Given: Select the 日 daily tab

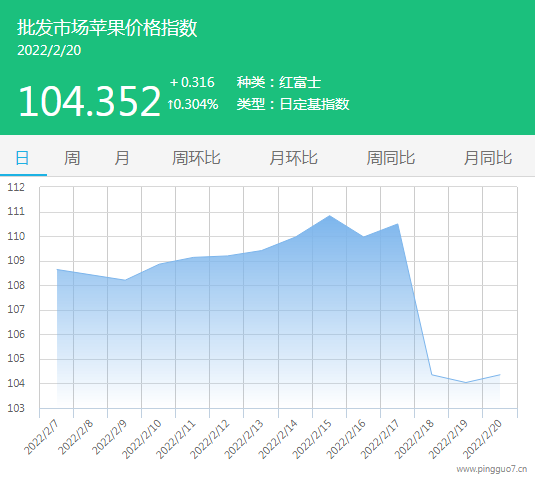Looking at the screenshot, I should [x=23, y=158].
